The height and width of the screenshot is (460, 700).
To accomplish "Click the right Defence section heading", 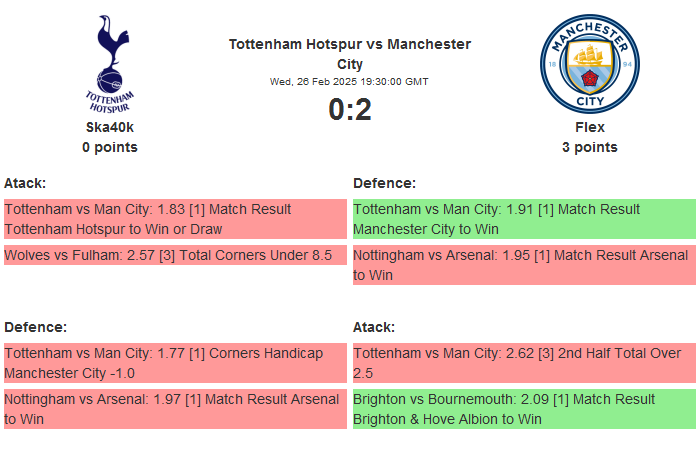I will [x=384, y=183].
